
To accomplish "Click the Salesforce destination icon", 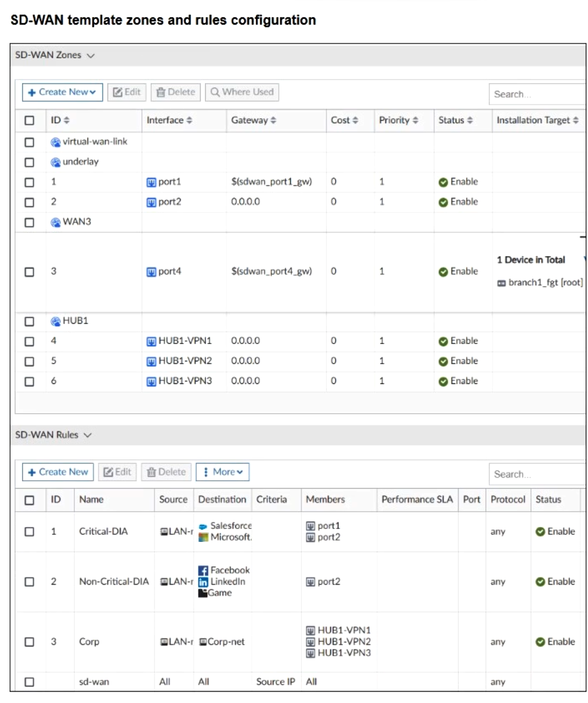I will pos(203,527).
